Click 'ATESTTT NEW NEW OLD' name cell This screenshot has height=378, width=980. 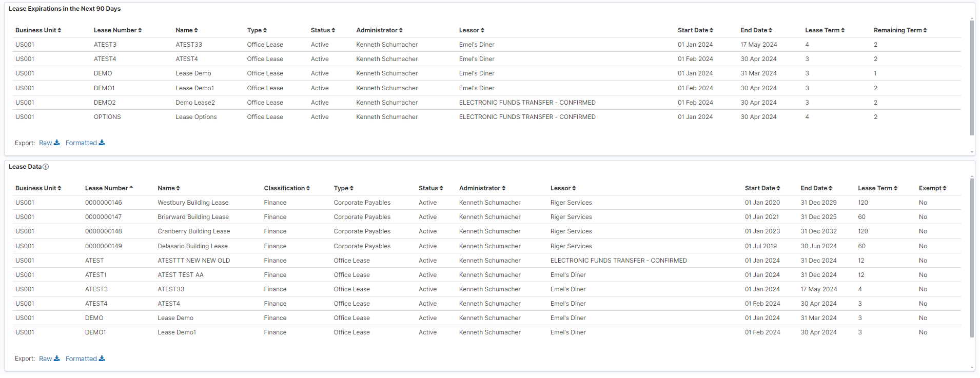(x=193, y=261)
